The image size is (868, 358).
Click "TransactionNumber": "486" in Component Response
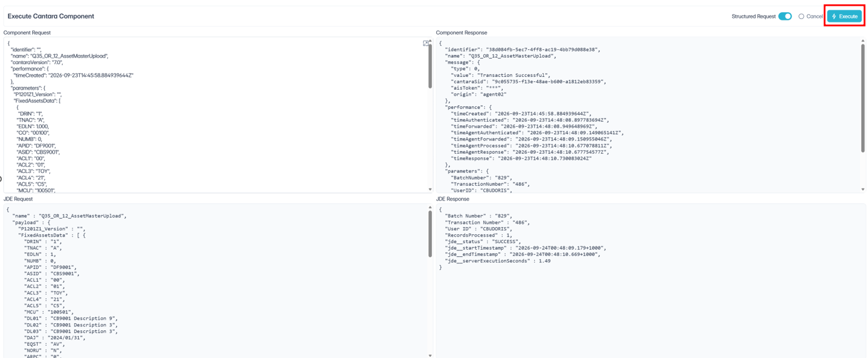[490, 183]
